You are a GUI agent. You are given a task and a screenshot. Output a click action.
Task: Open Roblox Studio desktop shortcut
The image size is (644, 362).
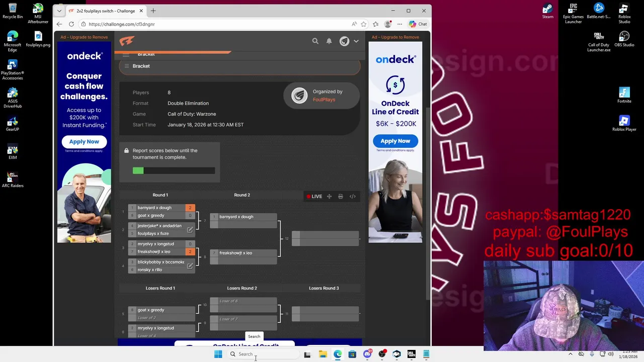[624, 14]
